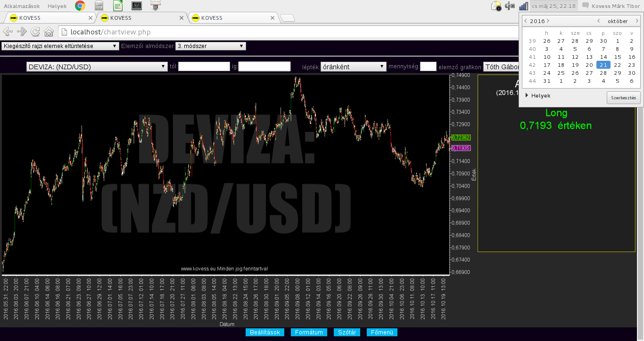This screenshot has width=644, height=341.
Task: Open the file cabinet launcher icon
Action: tap(99, 6)
